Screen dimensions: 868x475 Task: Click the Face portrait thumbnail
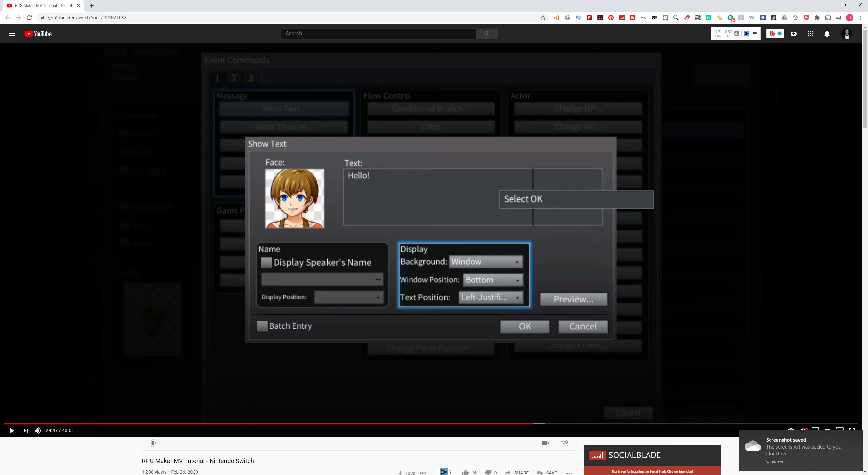click(295, 198)
